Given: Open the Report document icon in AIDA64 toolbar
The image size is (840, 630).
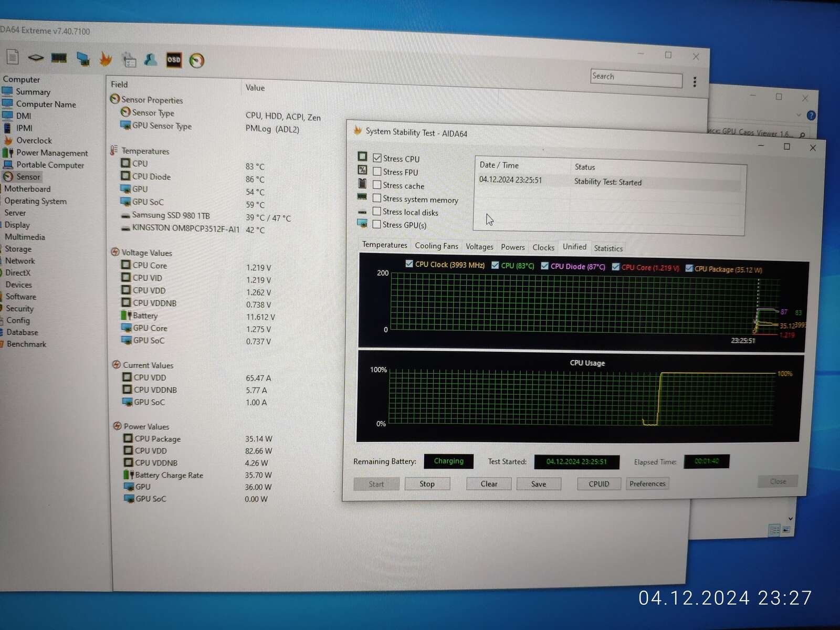Looking at the screenshot, I should pos(13,57).
